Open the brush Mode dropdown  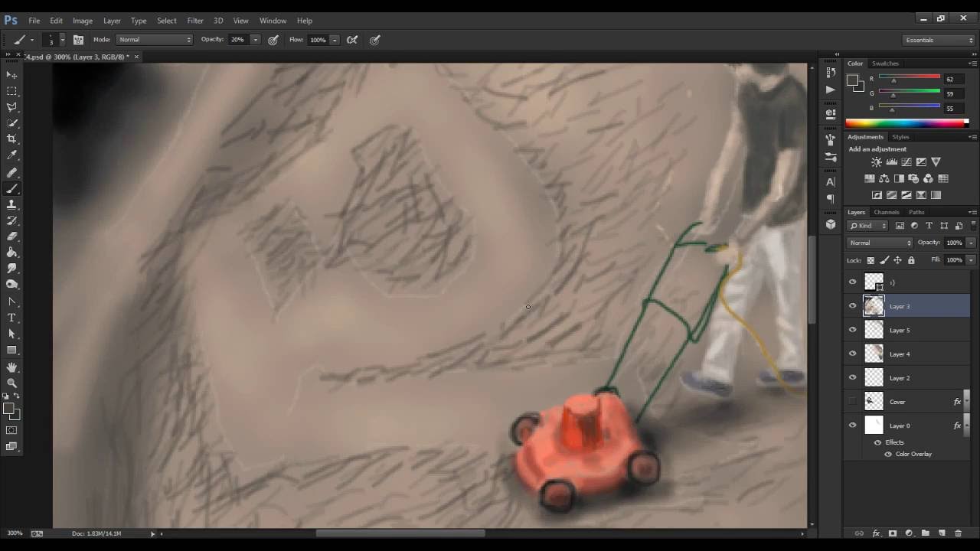click(155, 40)
